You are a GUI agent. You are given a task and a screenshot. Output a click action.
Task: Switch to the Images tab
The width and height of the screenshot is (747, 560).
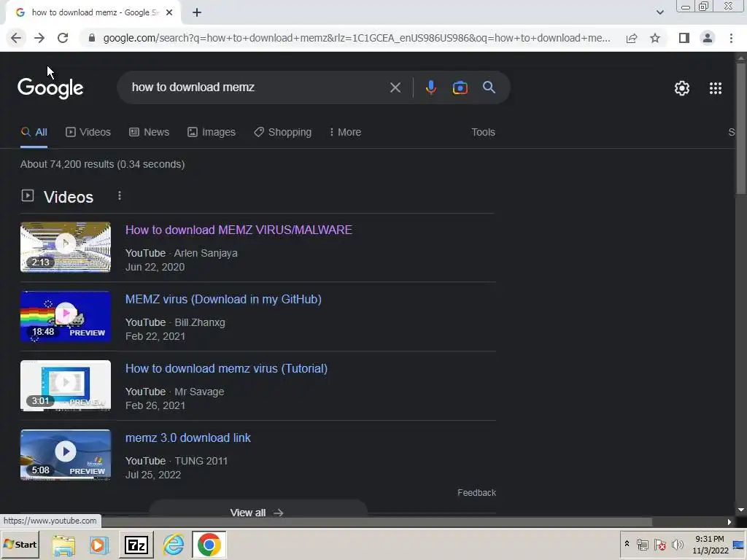click(212, 132)
